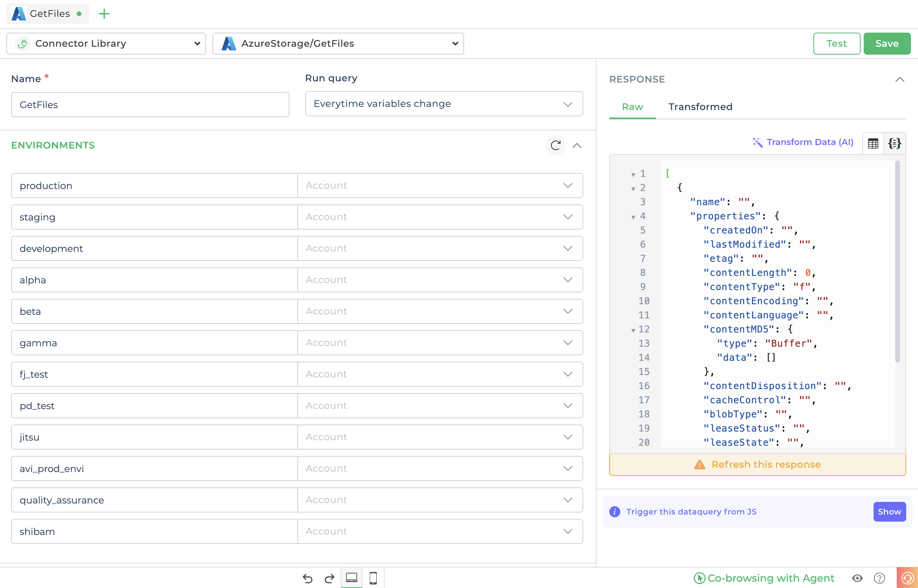Click the response JSON vertical scrollbar

coord(897,261)
